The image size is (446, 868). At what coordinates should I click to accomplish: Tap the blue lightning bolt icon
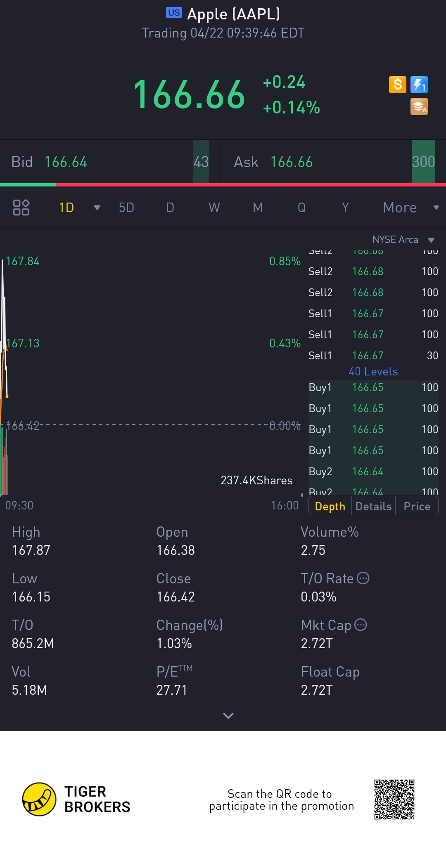(x=419, y=85)
